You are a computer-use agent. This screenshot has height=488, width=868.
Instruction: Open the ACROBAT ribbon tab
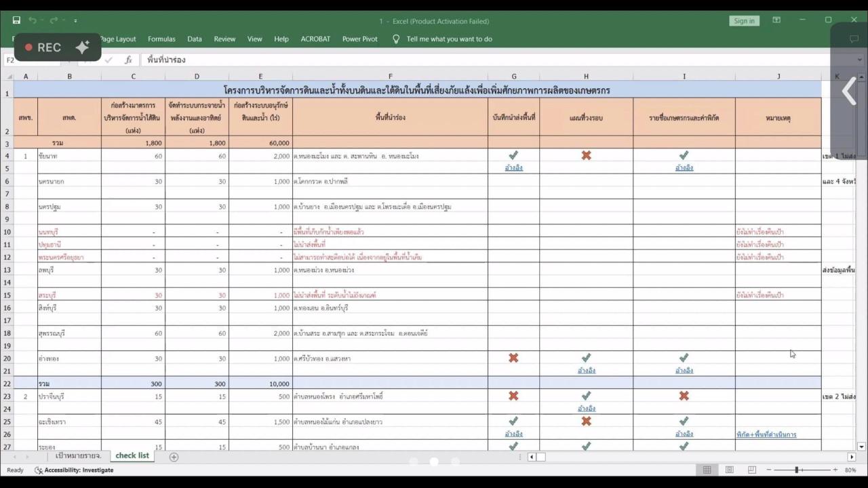[315, 39]
